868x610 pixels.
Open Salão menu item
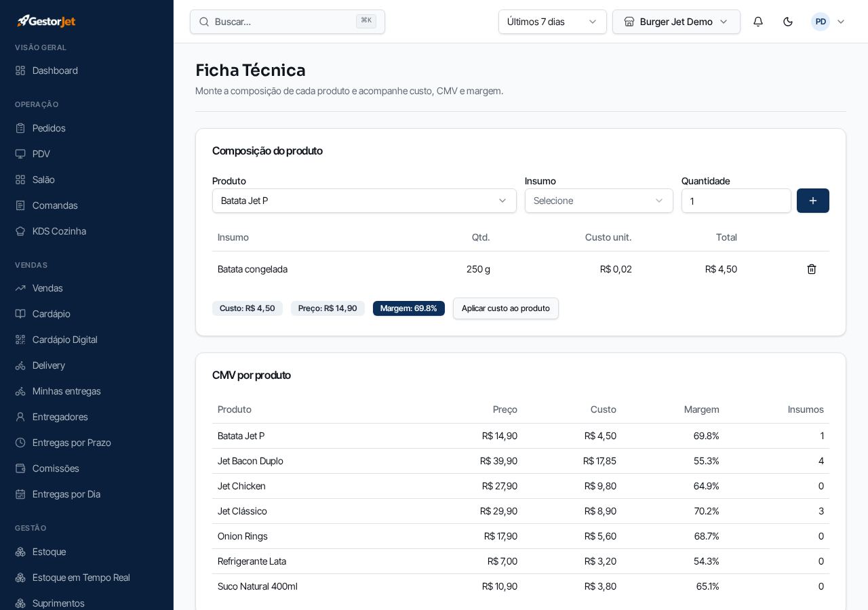point(43,180)
